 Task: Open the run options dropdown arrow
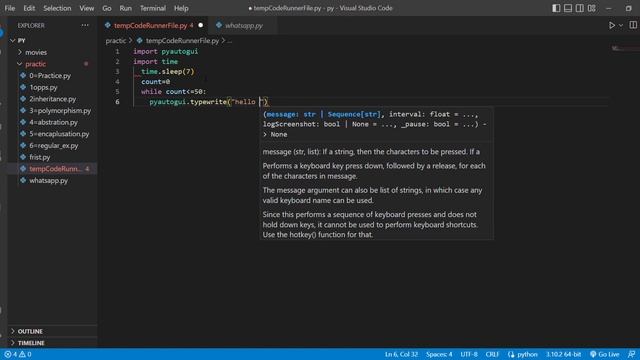pos(621,25)
